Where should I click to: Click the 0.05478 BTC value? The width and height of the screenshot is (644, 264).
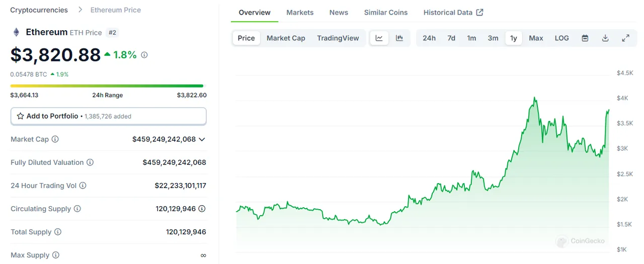point(29,74)
